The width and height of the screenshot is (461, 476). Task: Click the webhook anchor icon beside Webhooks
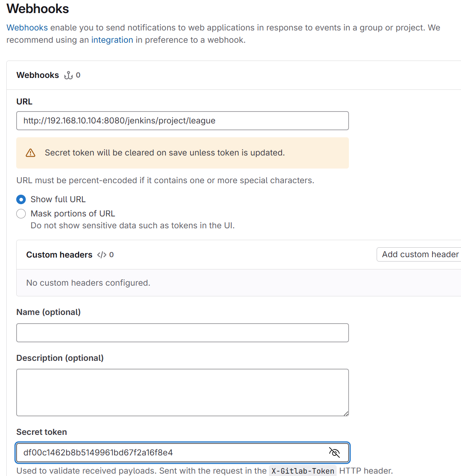69,75
